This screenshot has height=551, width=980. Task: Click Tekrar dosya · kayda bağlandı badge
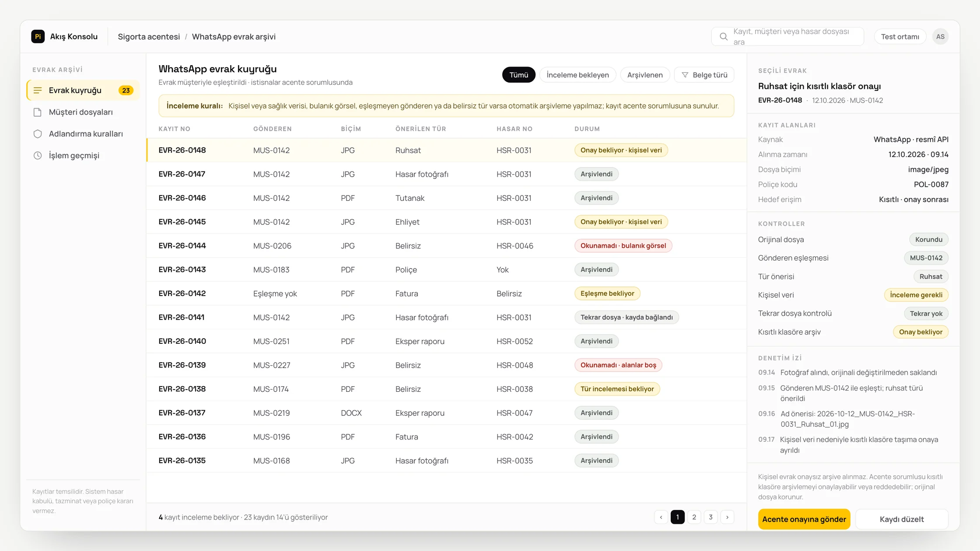626,317
